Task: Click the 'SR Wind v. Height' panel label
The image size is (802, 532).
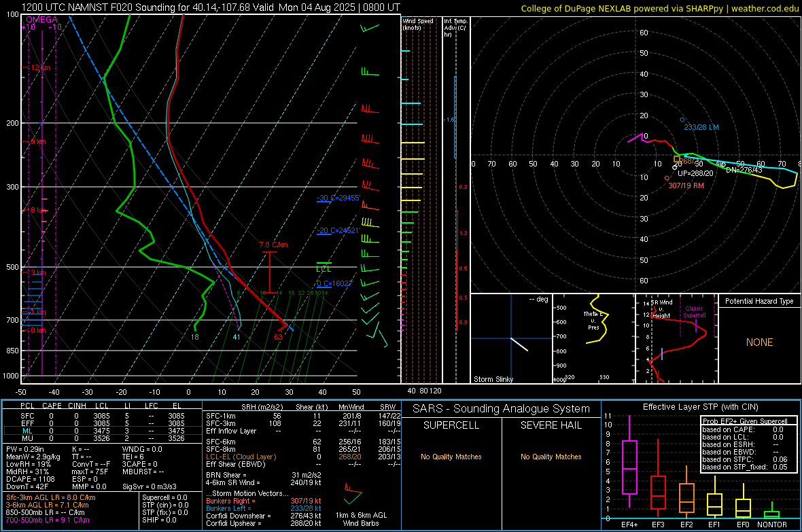Action: 661,309
